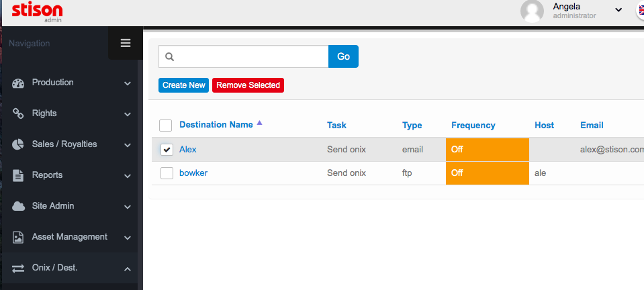
Task: Open the Reports menu item
Action: [x=47, y=175]
